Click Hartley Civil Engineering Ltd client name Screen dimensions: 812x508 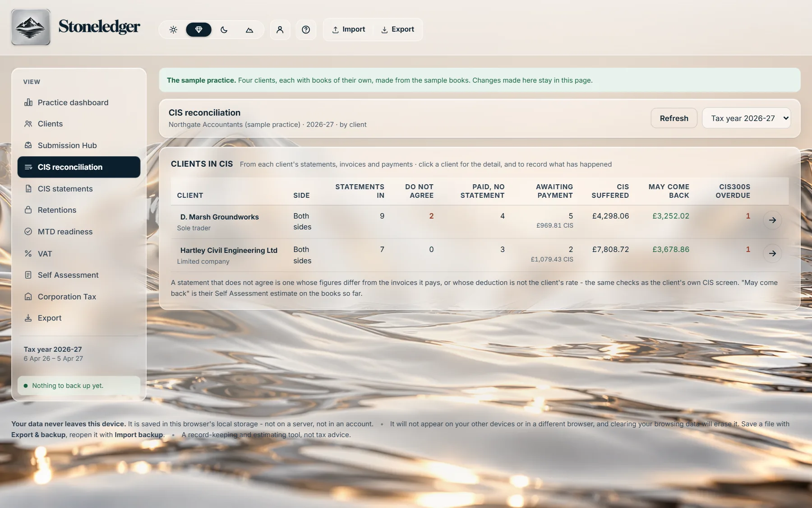point(229,251)
